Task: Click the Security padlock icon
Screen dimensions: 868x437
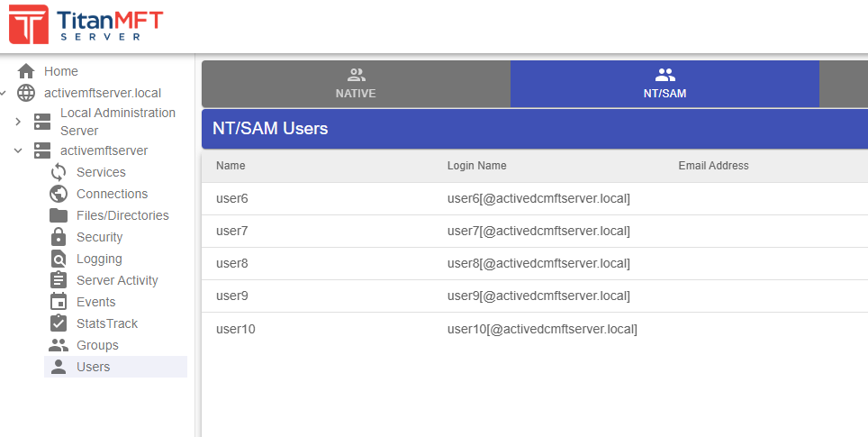Action: tap(59, 237)
